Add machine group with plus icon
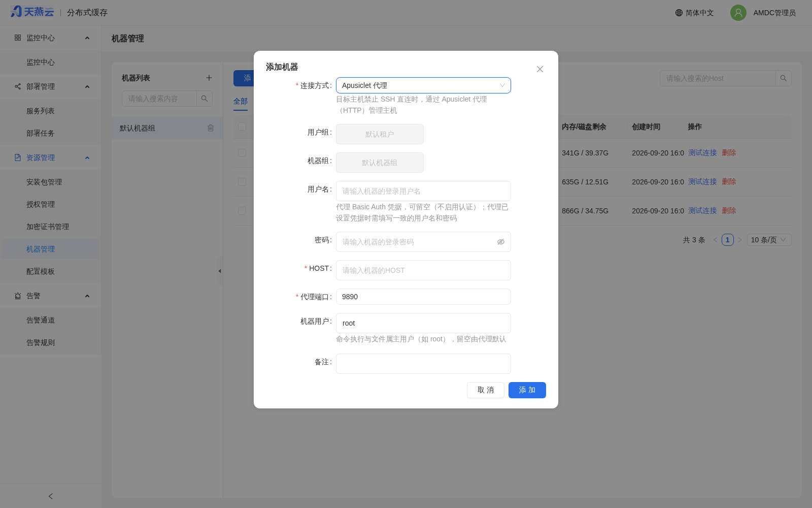 click(209, 78)
